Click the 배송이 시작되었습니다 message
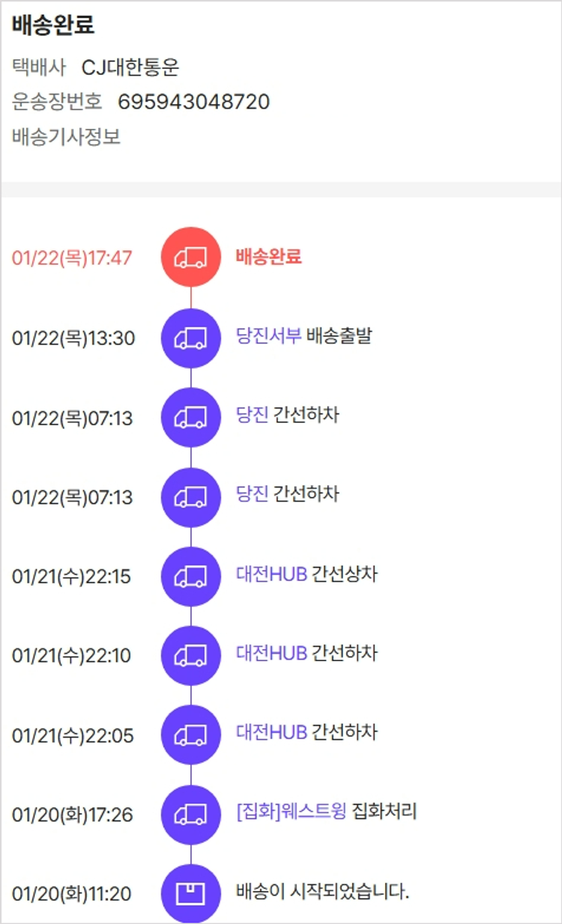 [x=322, y=892]
